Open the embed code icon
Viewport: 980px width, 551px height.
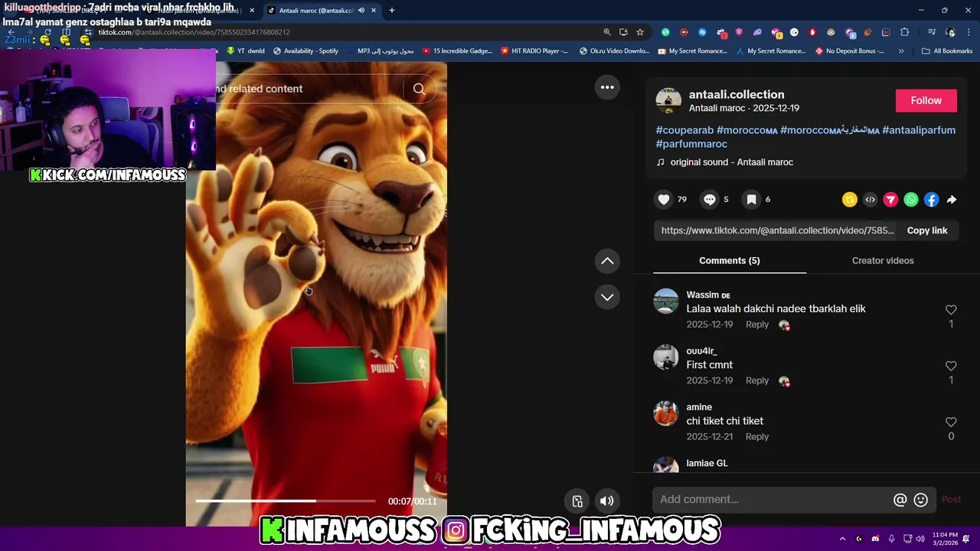point(871,200)
